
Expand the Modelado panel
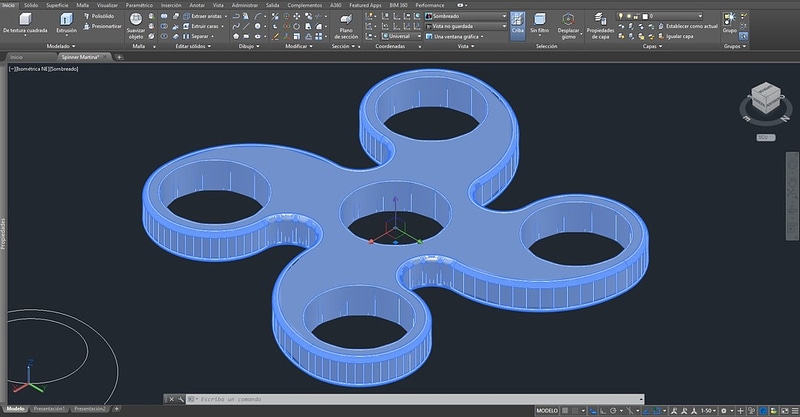point(61,46)
